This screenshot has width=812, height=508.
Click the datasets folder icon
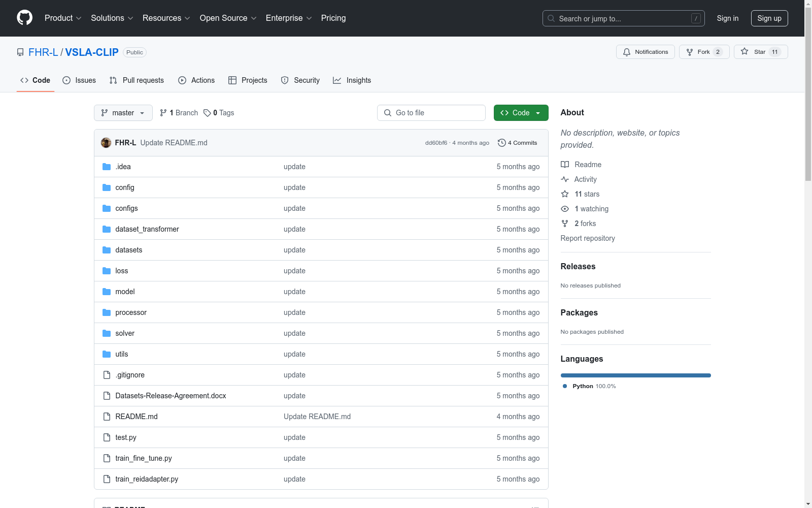tap(107, 250)
